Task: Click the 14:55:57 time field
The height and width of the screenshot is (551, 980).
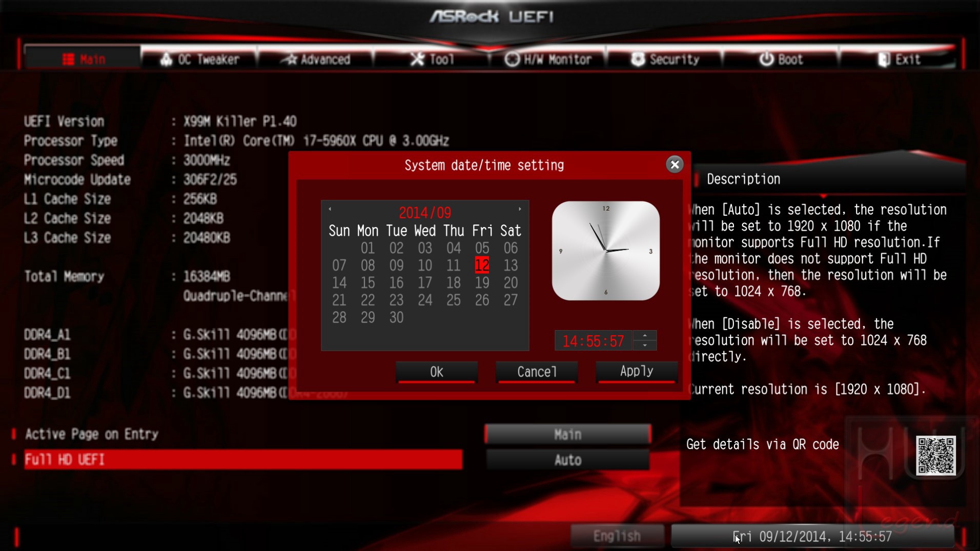Action: point(594,341)
